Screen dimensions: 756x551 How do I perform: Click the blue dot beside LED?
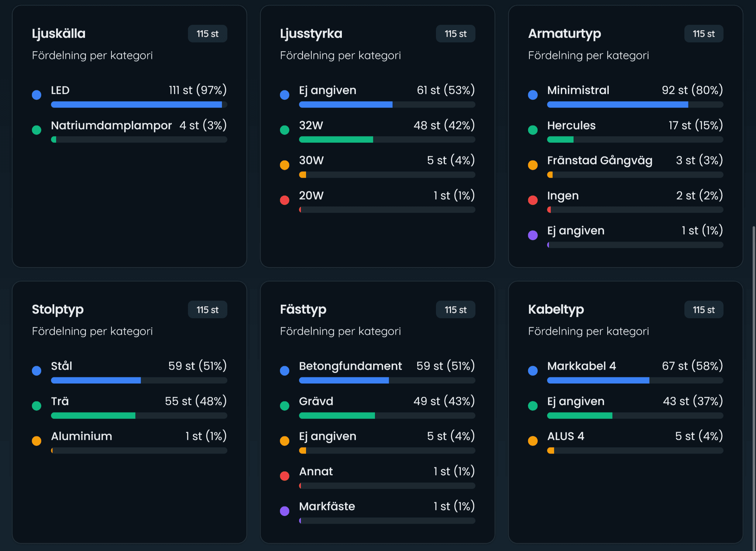coord(37,95)
